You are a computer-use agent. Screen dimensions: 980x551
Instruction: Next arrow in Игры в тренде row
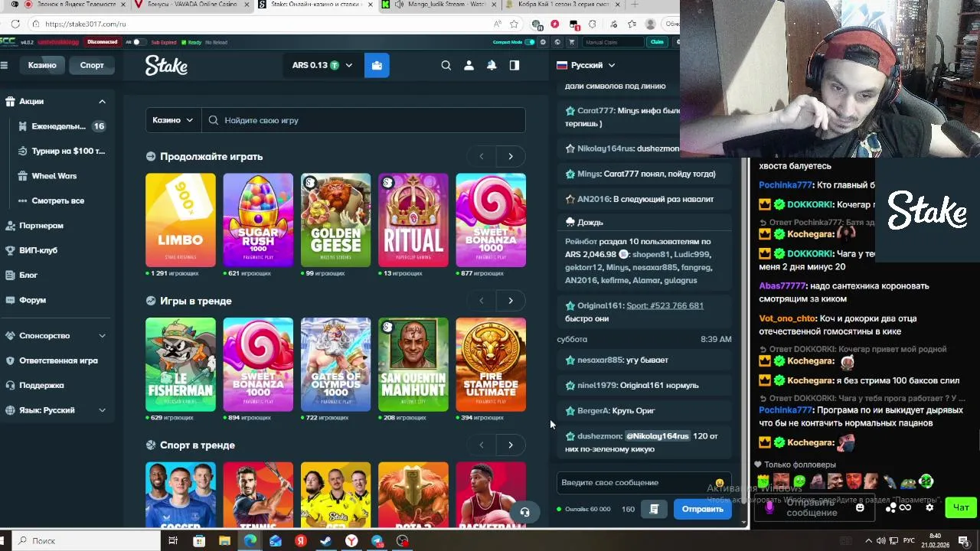tap(511, 301)
